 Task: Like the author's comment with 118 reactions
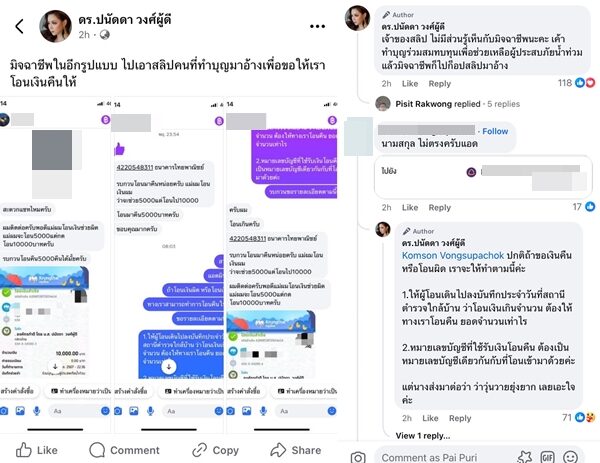[410, 83]
